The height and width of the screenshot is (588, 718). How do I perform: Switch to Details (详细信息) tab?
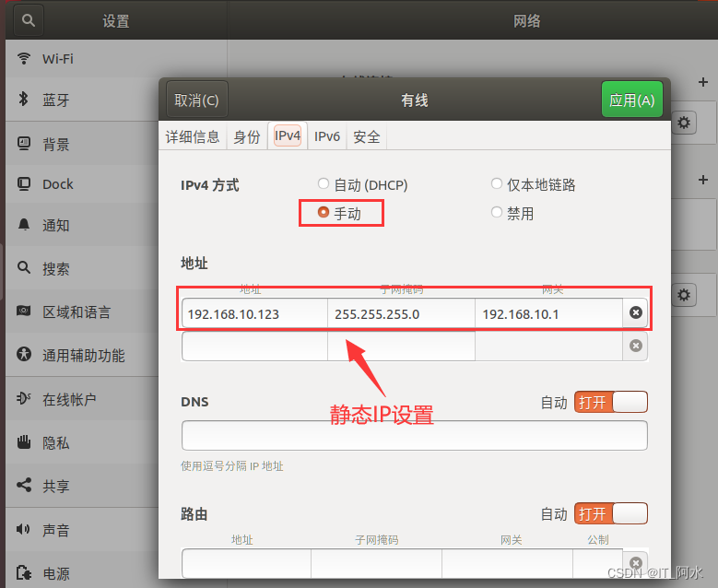[193, 136]
